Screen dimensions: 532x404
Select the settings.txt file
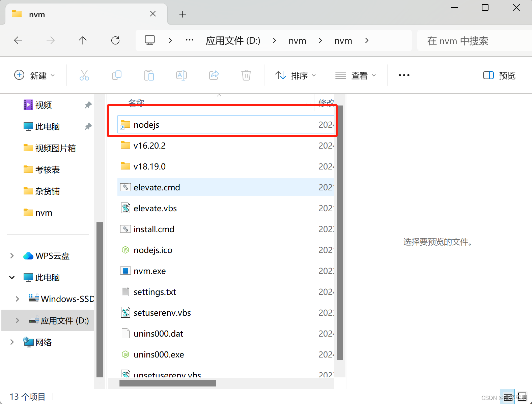click(225, 292)
